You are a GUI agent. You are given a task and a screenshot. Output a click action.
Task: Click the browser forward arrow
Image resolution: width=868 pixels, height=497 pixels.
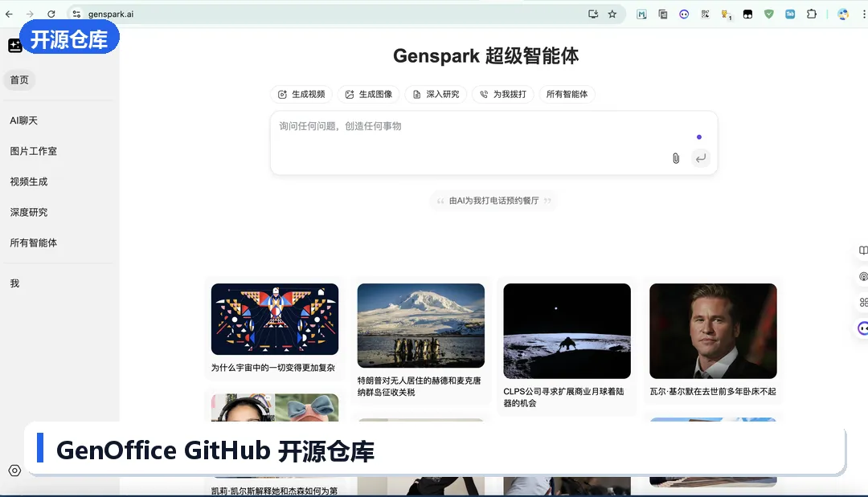tap(30, 14)
